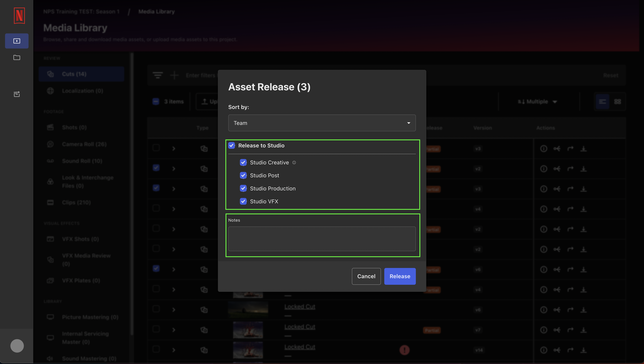Screen dimensions: 644x364
Task: Click download icon in the v14 row
Action: tap(584, 350)
